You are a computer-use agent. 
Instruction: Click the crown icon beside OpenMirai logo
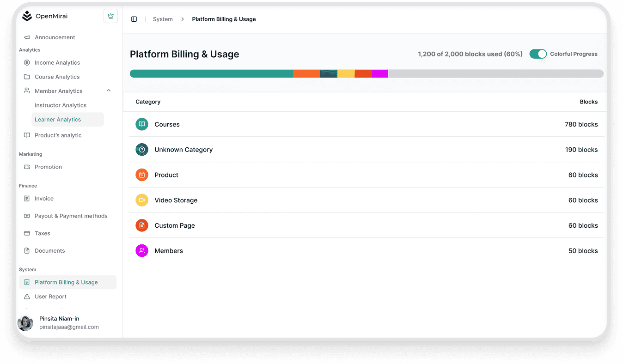click(x=110, y=16)
